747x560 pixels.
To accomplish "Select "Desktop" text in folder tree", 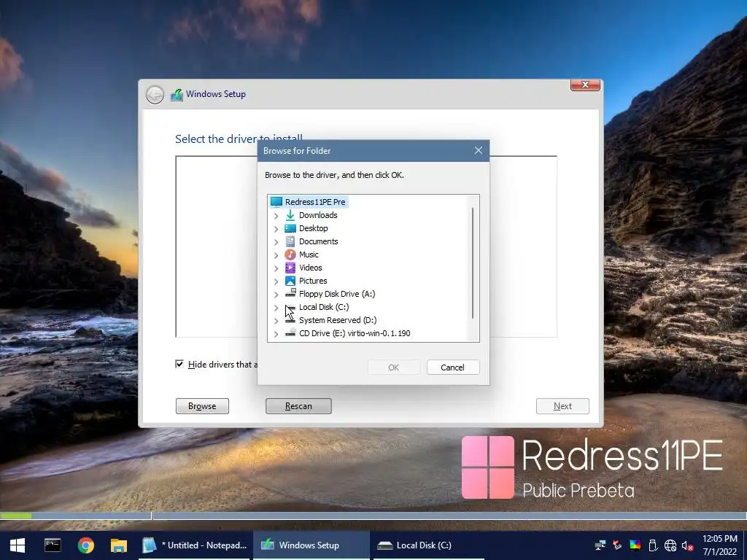I will coord(314,228).
